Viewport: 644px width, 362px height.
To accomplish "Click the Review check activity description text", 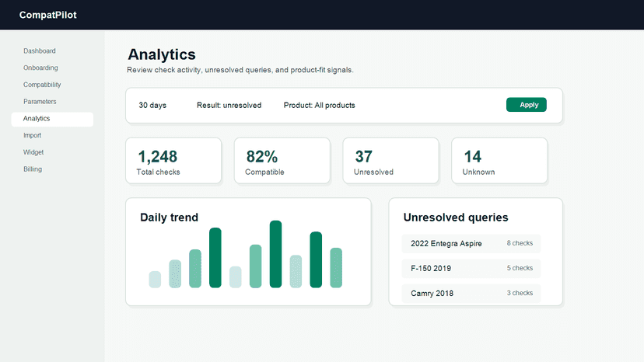I will tap(240, 70).
